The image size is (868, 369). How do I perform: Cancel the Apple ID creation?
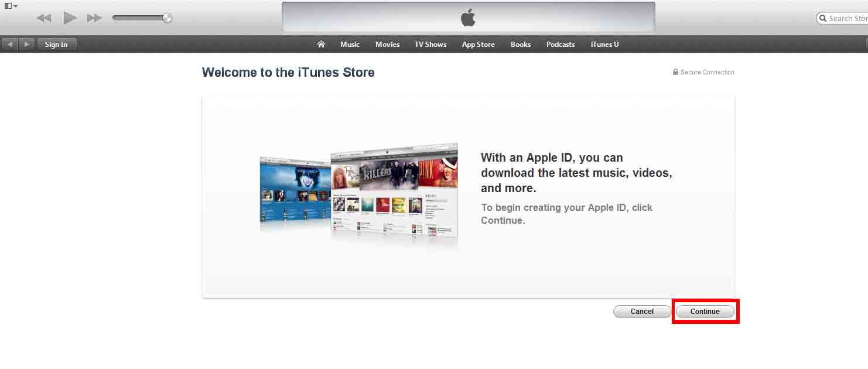(642, 312)
